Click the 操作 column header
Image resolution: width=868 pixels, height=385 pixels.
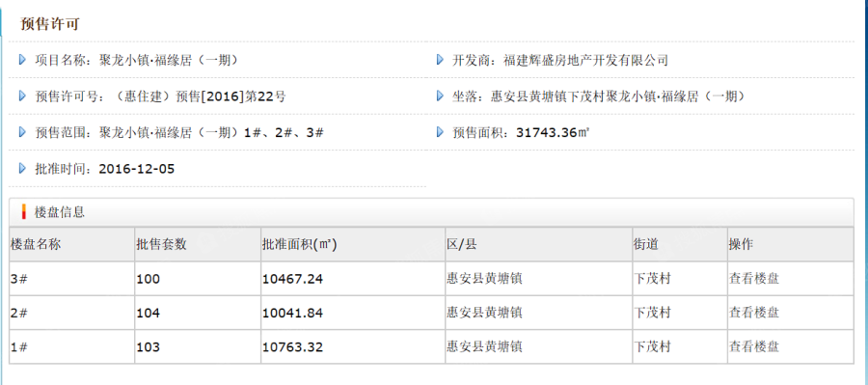pyautogui.click(x=742, y=244)
